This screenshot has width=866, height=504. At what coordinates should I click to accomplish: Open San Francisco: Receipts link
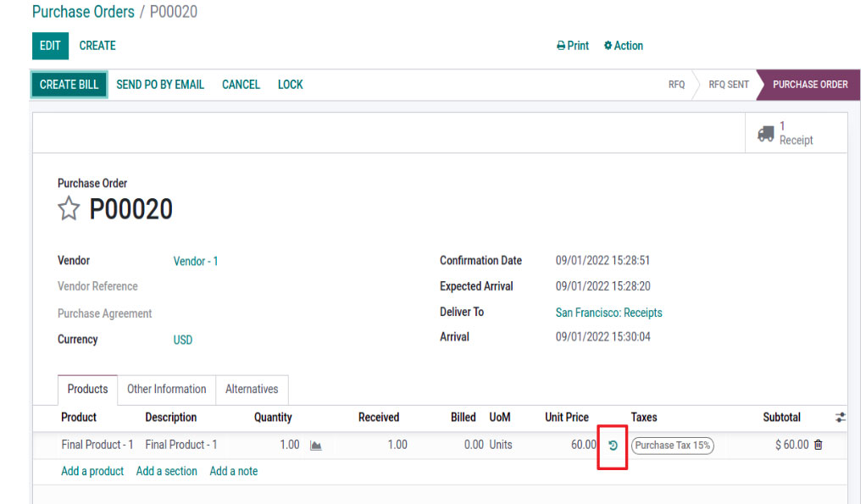point(608,313)
